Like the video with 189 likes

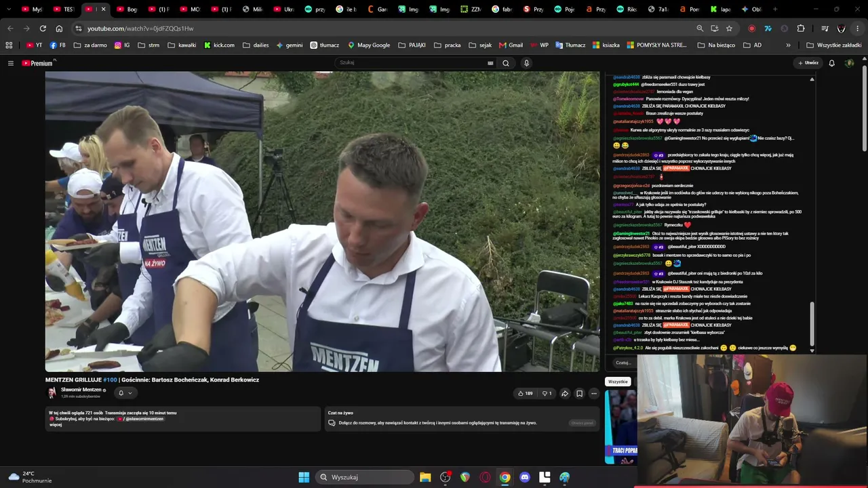[526, 393]
